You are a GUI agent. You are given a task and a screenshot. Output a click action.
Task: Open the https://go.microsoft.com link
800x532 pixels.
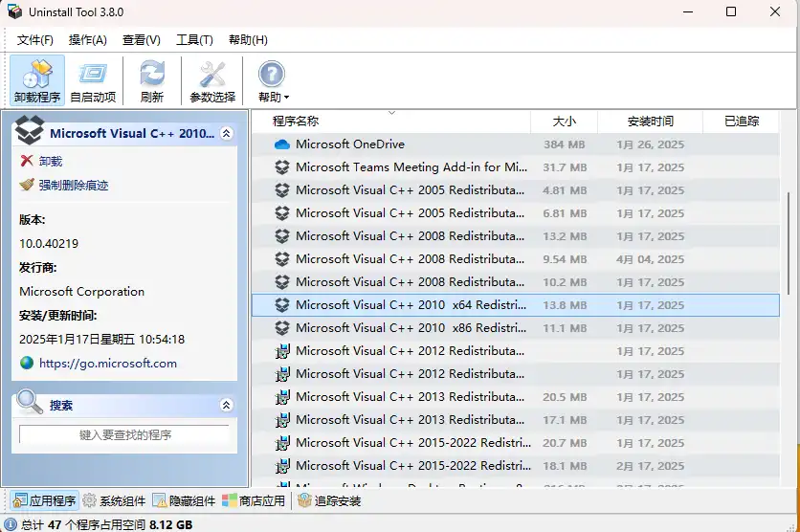click(x=108, y=364)
